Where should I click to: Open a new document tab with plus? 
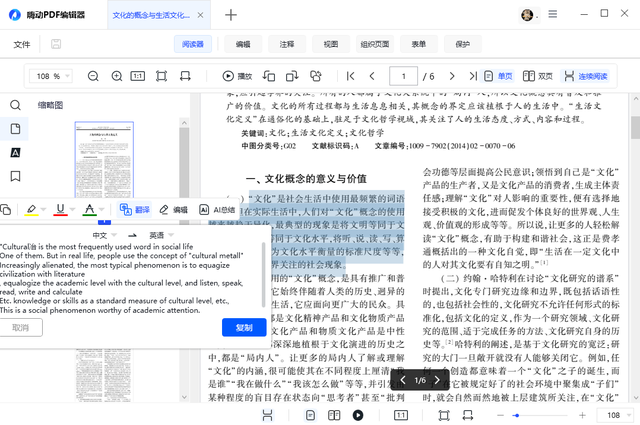click(231, 15)
